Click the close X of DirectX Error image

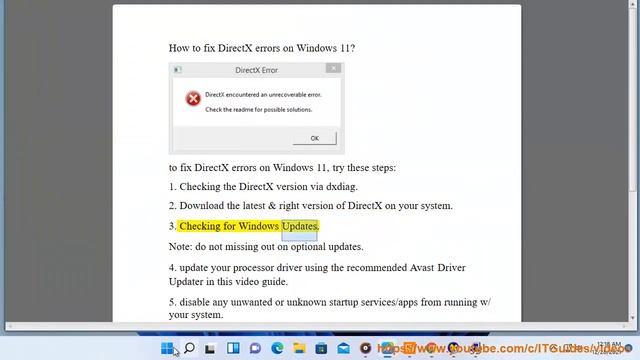[333, 68]
